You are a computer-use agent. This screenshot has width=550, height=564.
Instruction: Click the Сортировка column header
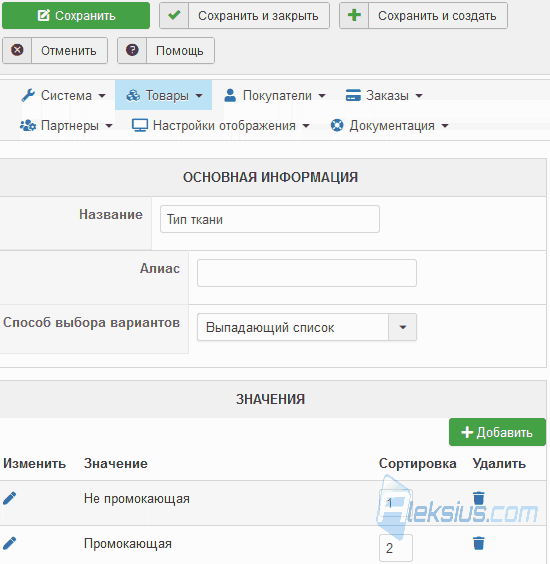pyautogui.click(x=418, y=463)
